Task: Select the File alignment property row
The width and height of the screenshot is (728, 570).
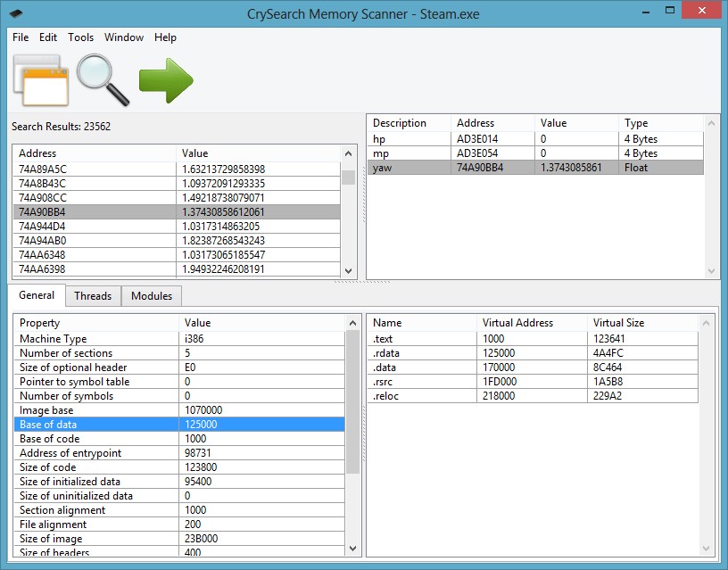Action: tap(179, 525)
